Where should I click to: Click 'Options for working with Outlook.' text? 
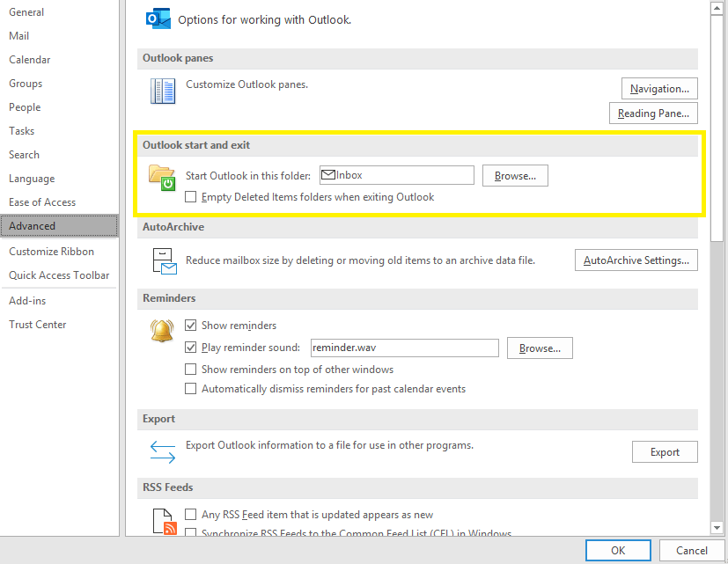pos(265,20)
